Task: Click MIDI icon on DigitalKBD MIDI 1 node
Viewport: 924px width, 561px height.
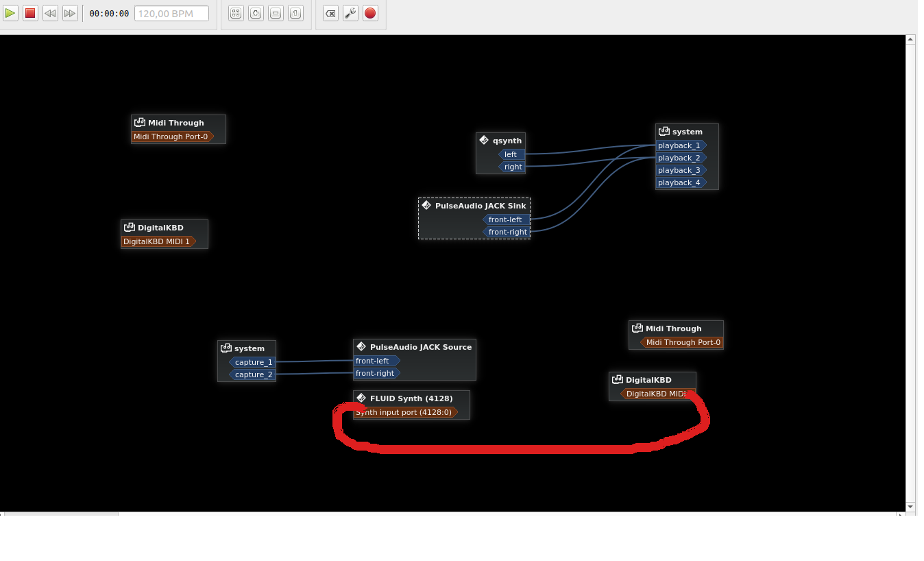Action: click(x=130, y=228)
